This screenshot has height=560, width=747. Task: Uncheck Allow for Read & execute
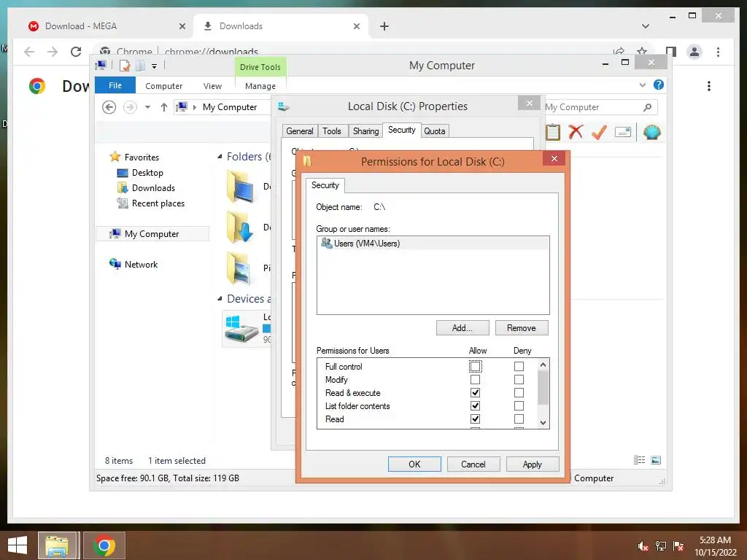475,392
